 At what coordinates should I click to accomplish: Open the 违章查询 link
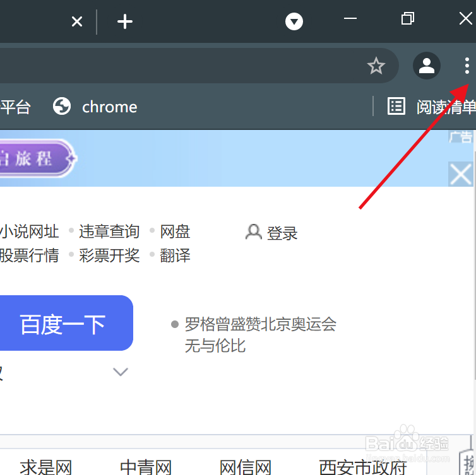109,232
